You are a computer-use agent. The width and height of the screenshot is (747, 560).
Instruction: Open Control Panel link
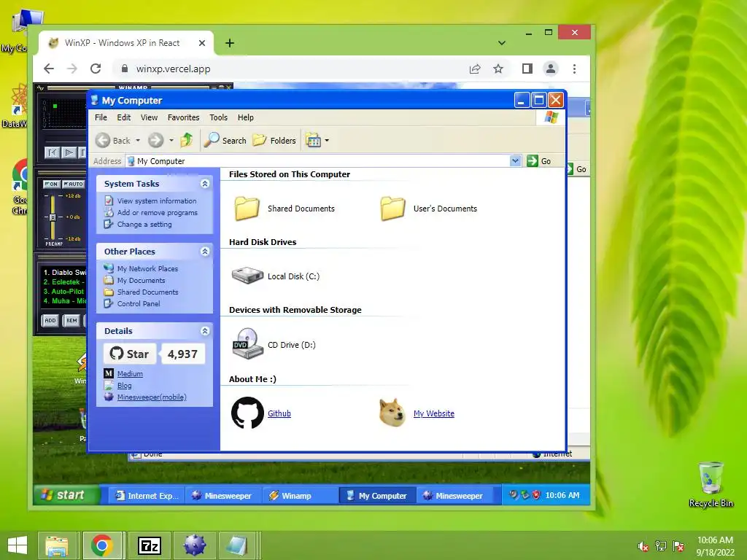click(x=139, y=303)
